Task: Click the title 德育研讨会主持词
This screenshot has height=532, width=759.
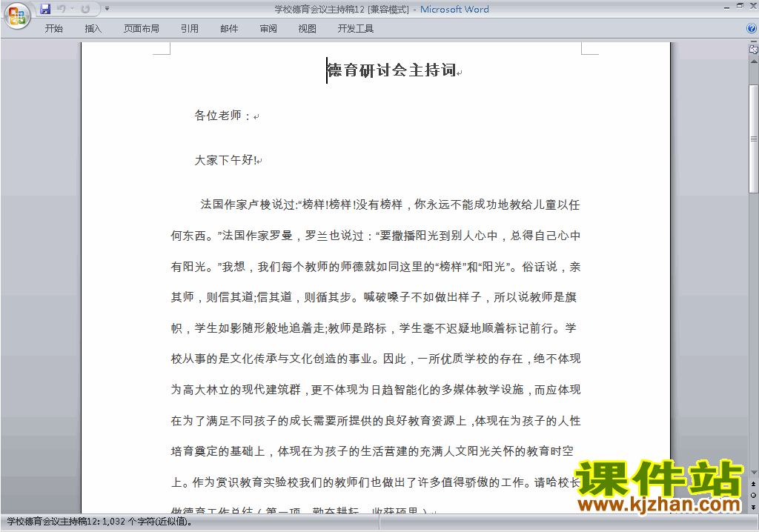Action: click(391, 70)
